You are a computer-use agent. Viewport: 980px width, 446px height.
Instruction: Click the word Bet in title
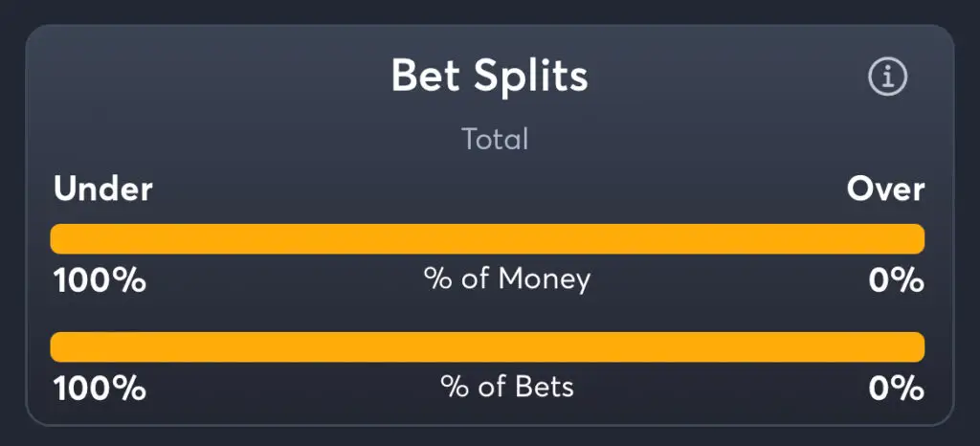click(427, 77)
